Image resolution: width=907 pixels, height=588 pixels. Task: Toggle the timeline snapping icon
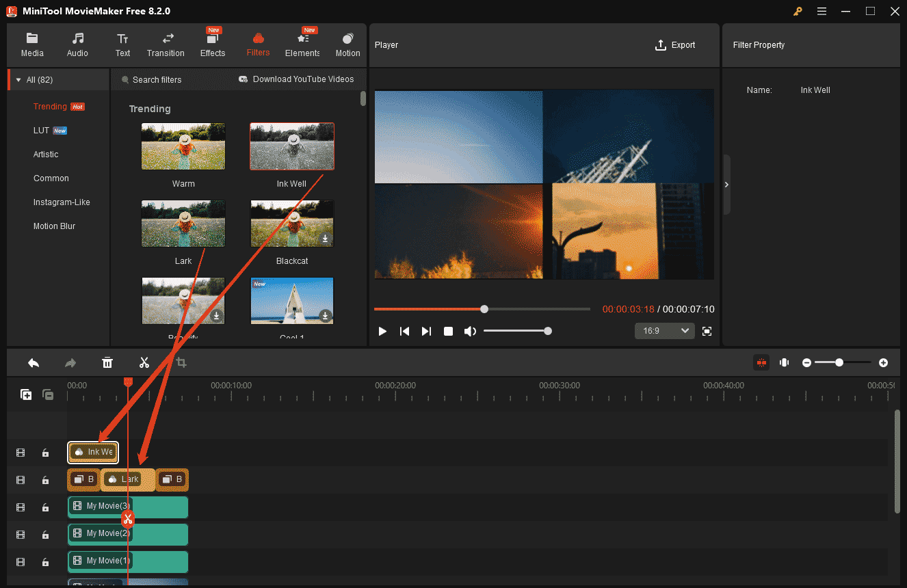(x=761, y=362)
